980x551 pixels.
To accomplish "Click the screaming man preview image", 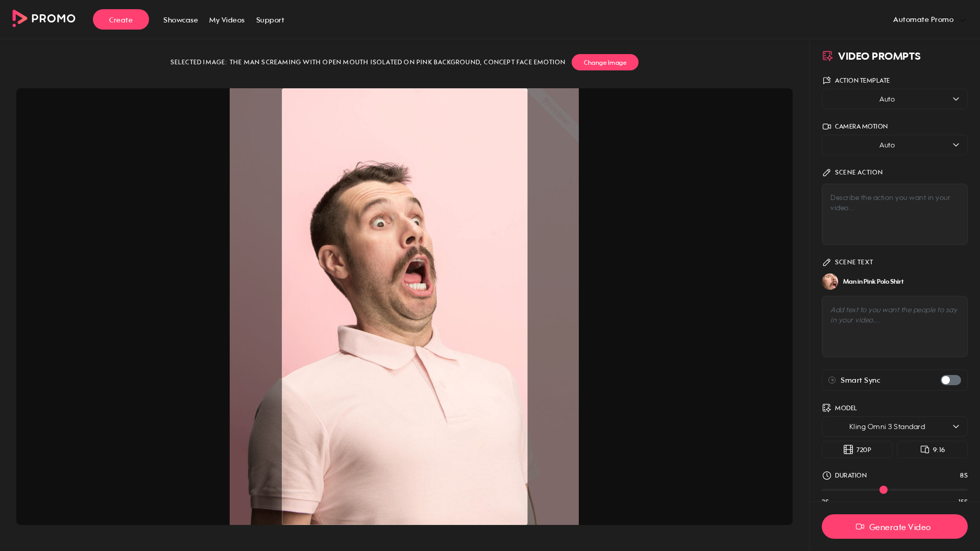I will 404,307.
